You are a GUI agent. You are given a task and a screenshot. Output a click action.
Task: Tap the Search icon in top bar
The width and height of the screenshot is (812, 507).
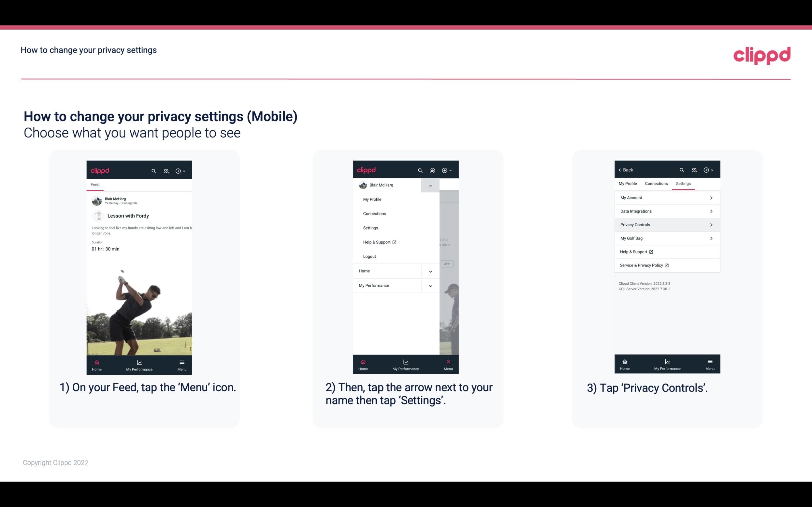pyautogui.click(x=154, y=170)
